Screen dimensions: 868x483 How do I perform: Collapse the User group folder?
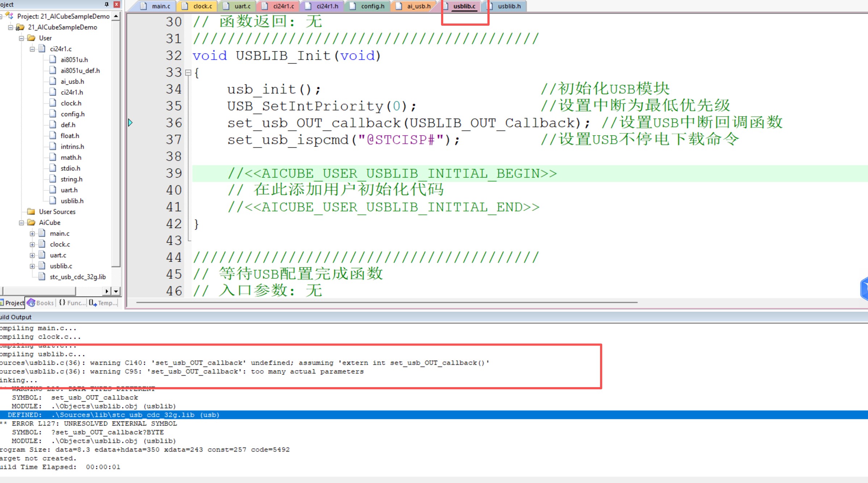click(21, 38)
